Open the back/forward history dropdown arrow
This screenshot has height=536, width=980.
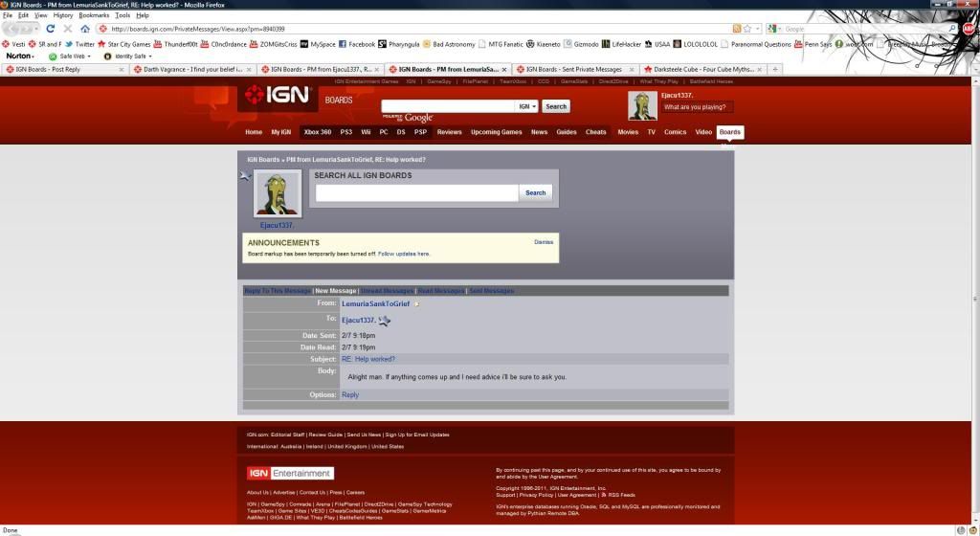pos(36,29)
